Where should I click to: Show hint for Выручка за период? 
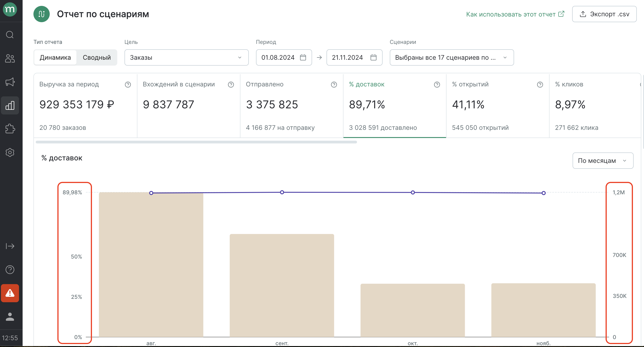128,85
